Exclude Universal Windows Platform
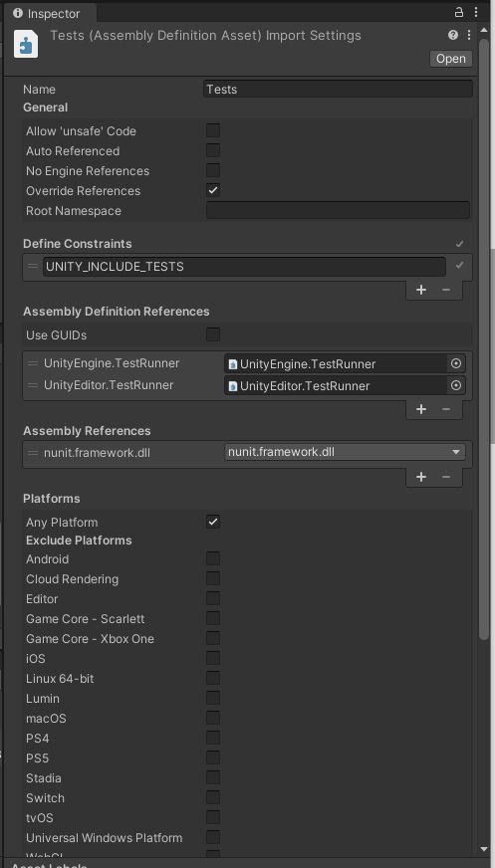This screenshot has height=868, width=495. [213, 837]
